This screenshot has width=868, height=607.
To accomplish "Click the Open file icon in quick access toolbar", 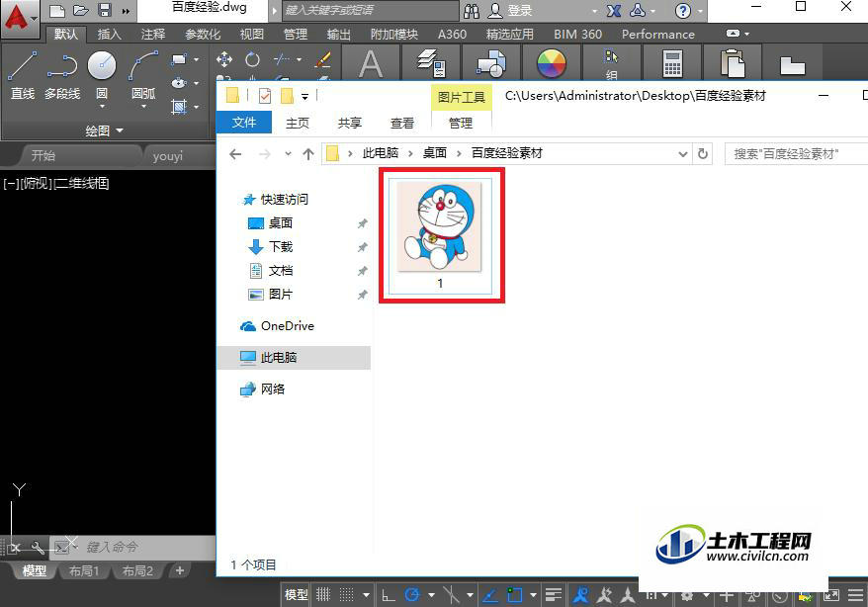I will click(x=81, y=10).
